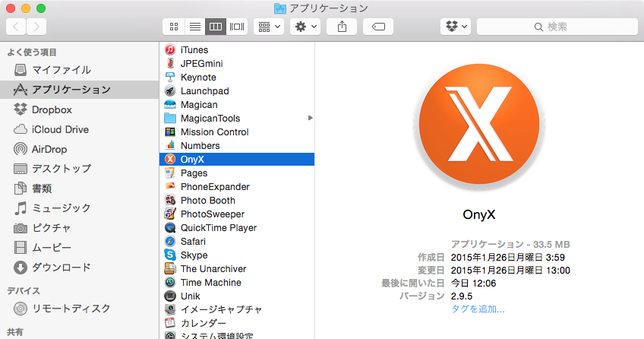Image resolution: width=644 pixels, height=339 pixels.
Task: Switch to list view
Action: [194, 27]
